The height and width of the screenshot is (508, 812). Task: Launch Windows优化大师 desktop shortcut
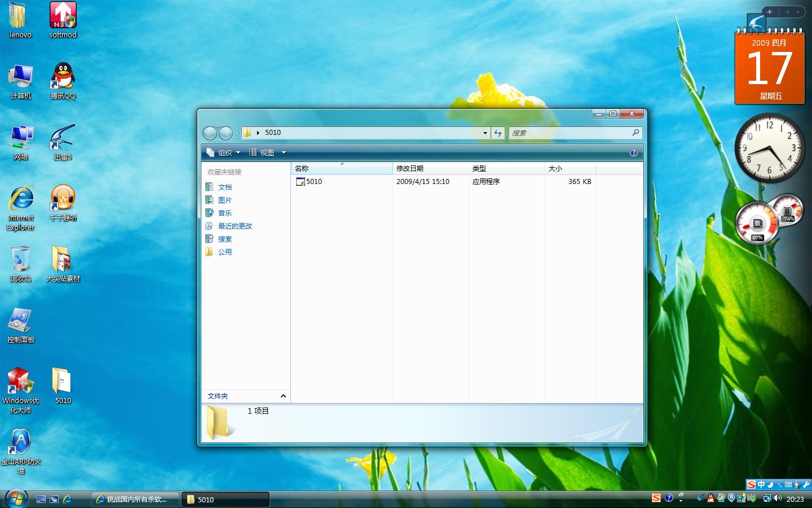point(21,391)
